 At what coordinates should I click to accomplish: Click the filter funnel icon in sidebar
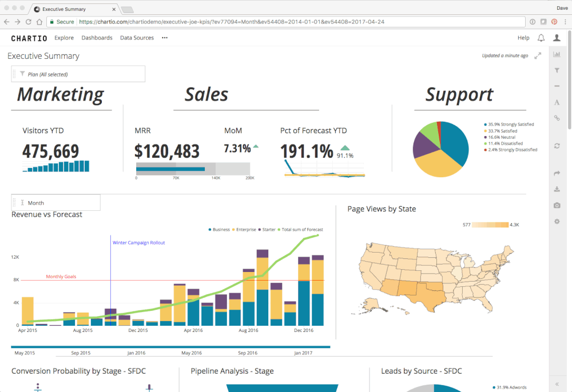557,70
